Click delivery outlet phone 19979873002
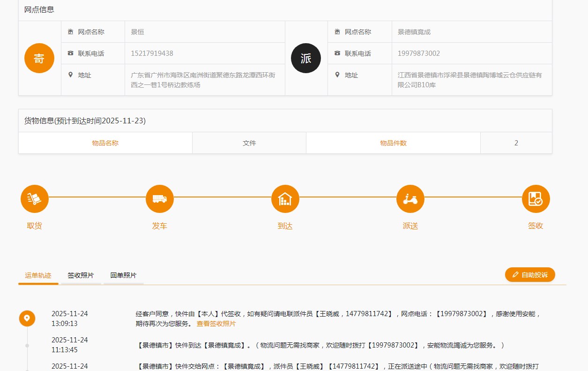 pyautogui.click(x=419, y=53)
